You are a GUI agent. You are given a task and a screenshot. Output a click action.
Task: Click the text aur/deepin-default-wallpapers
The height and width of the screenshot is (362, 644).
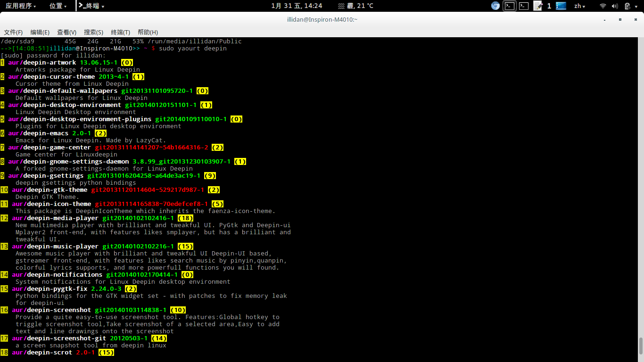(x=63, y=90)
